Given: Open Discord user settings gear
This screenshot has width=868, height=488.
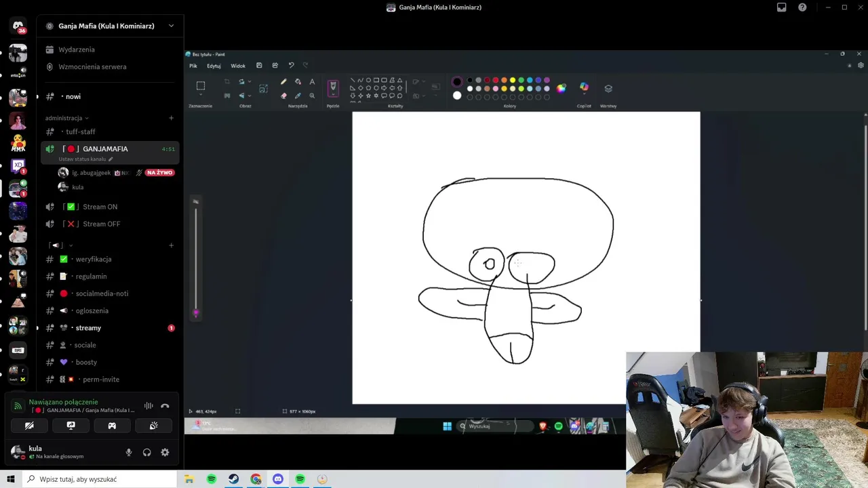Looking at the screenshot, I should coord(165,452).
